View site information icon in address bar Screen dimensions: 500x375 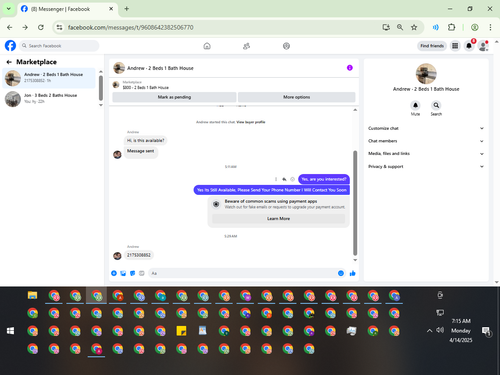click(59, 27)
